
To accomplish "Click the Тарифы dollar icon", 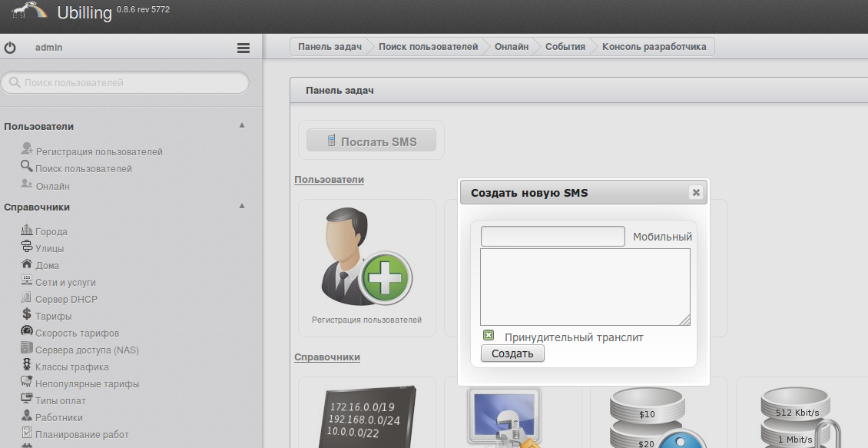I will pyautogui.click(x=27, y=314).
